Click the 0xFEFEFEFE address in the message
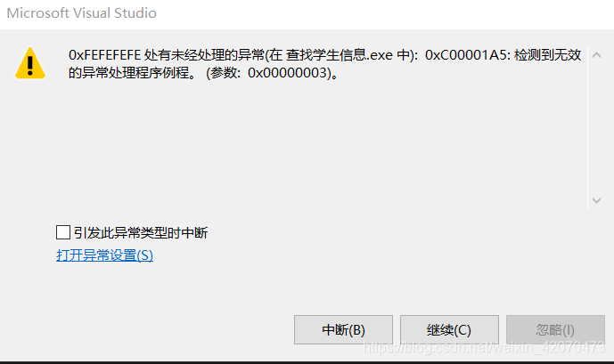The width and height of the screenshot is (614, 364). click(x=104, y=55)
